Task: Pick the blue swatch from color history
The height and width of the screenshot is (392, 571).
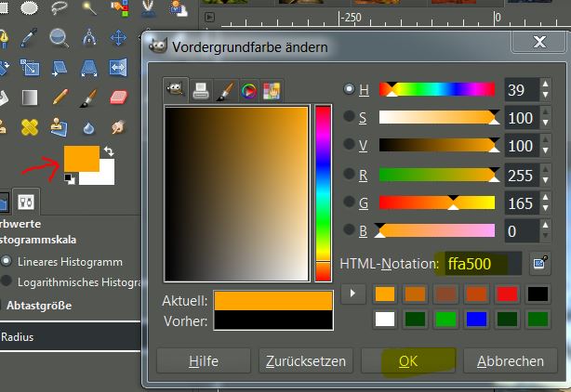Action: pos(476,319)
